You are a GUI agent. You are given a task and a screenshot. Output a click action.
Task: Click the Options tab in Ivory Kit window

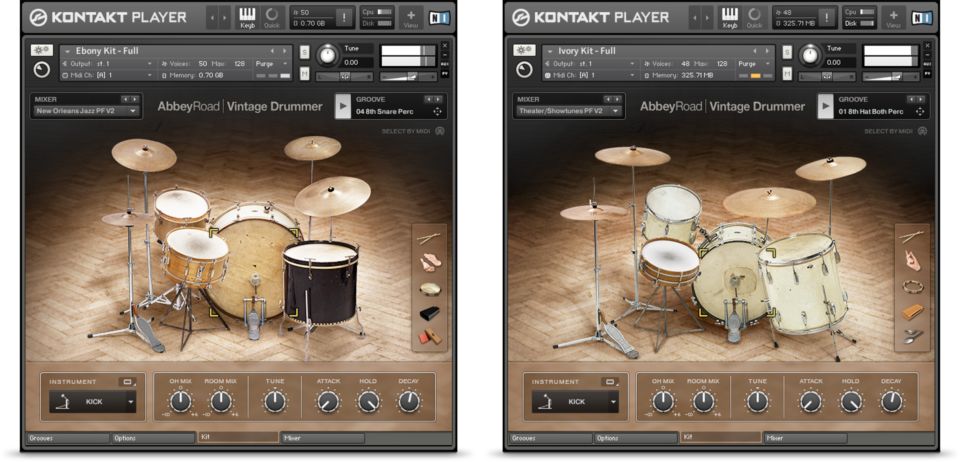pos(635,438)
